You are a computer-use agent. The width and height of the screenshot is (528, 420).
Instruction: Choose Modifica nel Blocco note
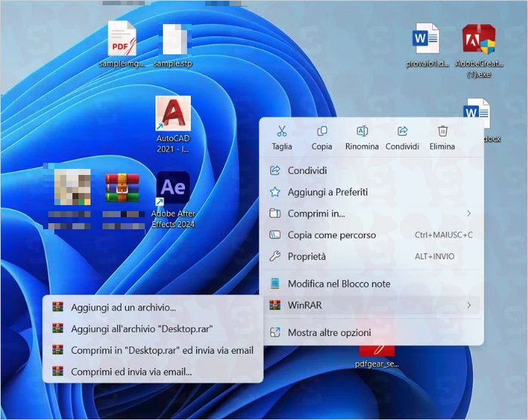pyautogui.click(x=339, y=284)
